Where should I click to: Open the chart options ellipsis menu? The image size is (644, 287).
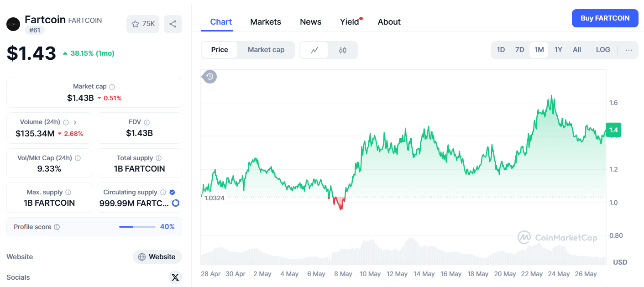pyautogui.click(x=629, y=50)
